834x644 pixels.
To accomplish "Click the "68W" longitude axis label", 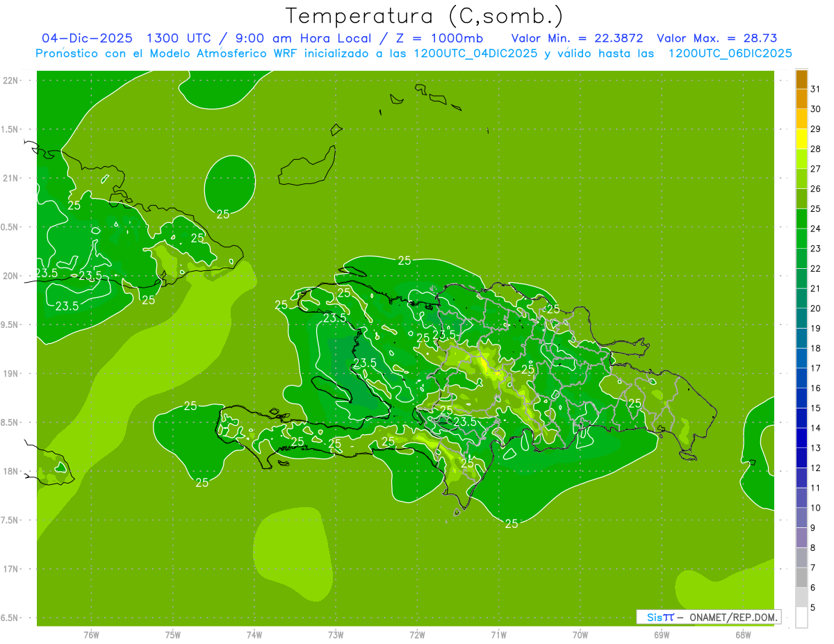I will click(743, 634).
